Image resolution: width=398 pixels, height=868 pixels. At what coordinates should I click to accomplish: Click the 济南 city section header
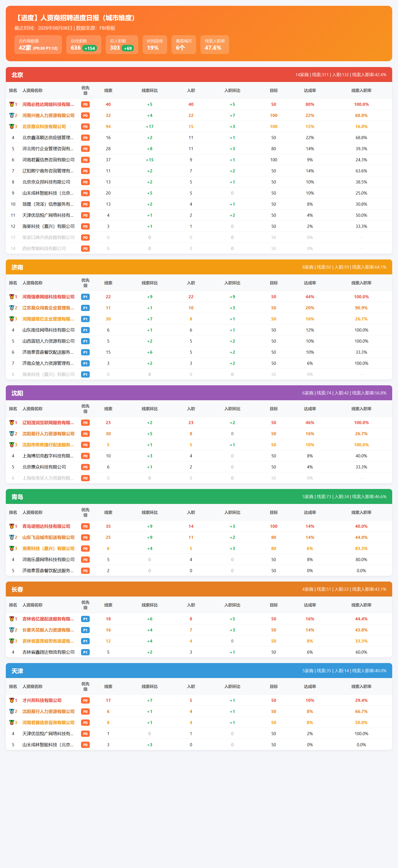(199, 267)
